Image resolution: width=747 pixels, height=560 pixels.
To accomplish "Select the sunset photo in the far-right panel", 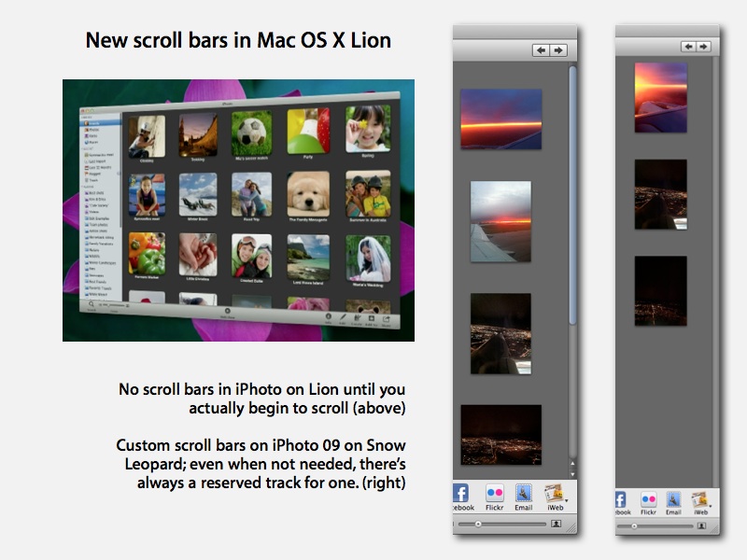I will (660, 98).
